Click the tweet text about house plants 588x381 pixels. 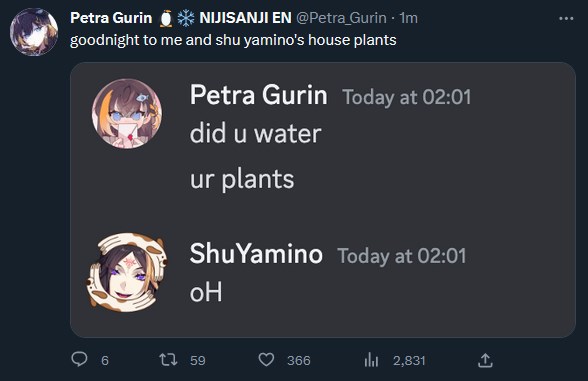point(233,40)
